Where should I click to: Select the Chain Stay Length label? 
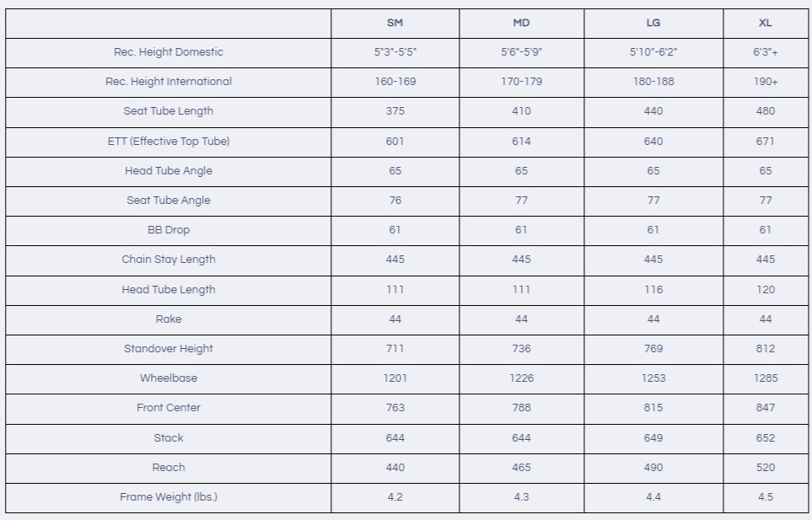click(169, 260)
